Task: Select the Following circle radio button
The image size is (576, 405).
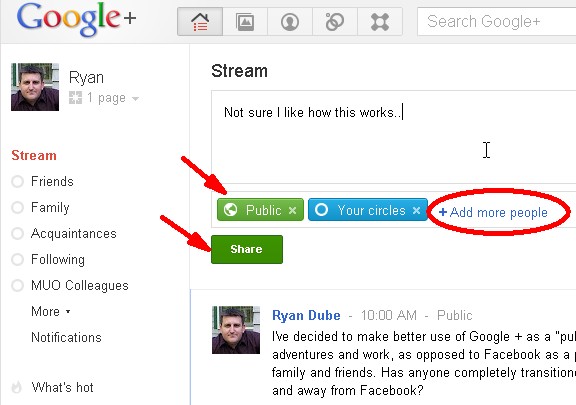Action: (x=17, y=259)
